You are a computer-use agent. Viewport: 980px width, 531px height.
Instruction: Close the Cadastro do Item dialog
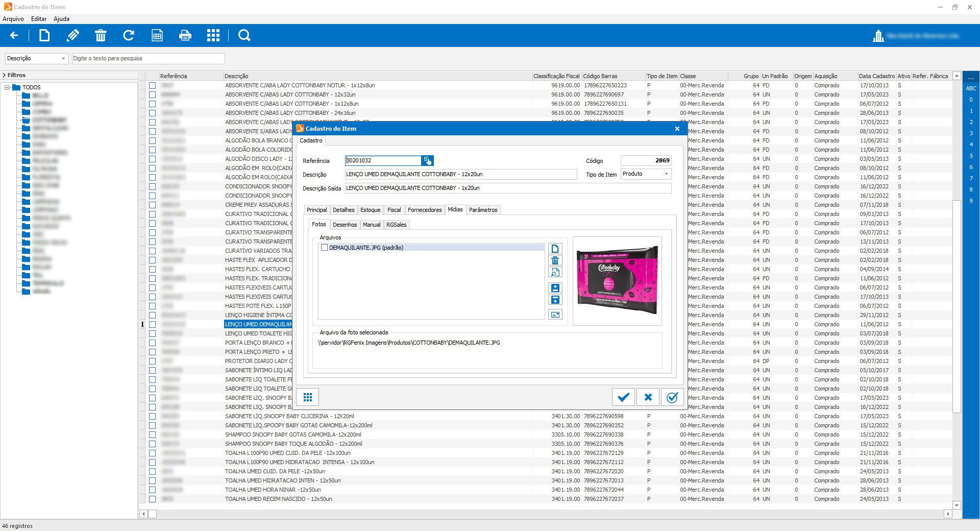click(x=677, y=129)
